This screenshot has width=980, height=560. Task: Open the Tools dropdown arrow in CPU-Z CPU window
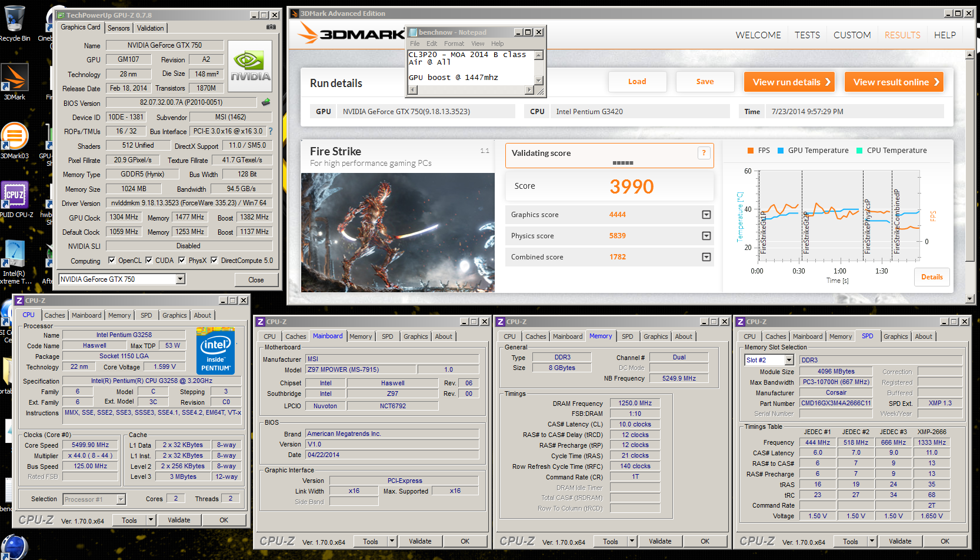click(151, 520)
